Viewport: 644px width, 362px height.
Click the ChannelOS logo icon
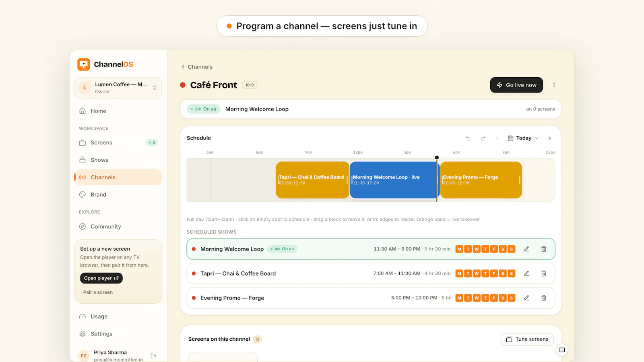(x=84, y=64)
